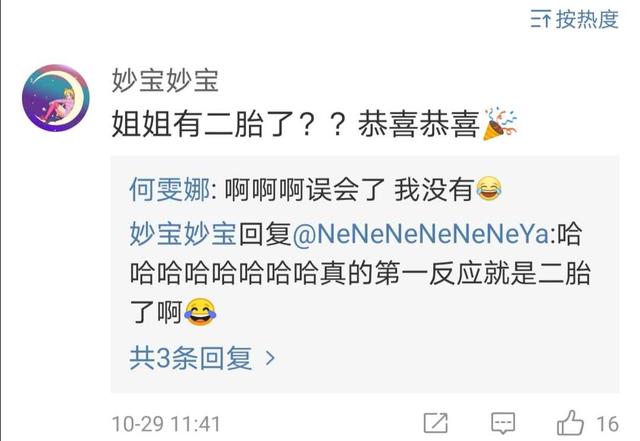The height and width of the screenshot is (441, 640).
Task: Open @NeNeNeNeNeNeYa mentioned profile
Action: click(x=420, y=234)
